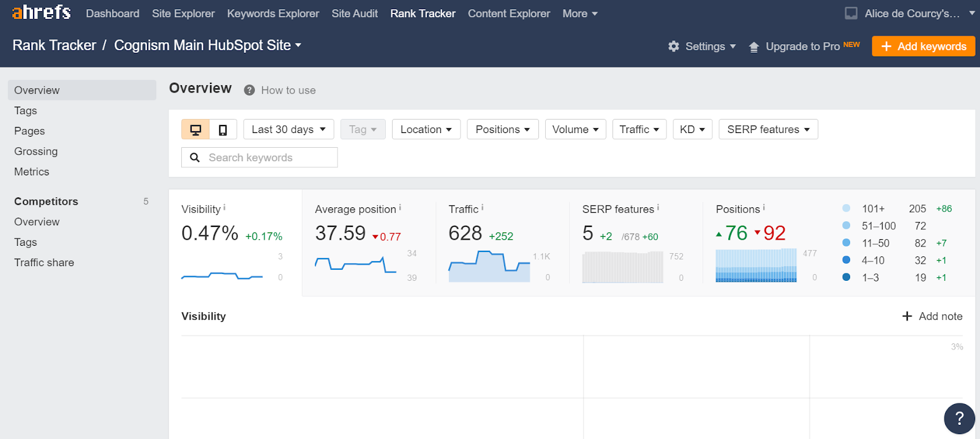Screen dimensions: 980x439
Task: Open the help question mark bubble
Action: (959, 418)
